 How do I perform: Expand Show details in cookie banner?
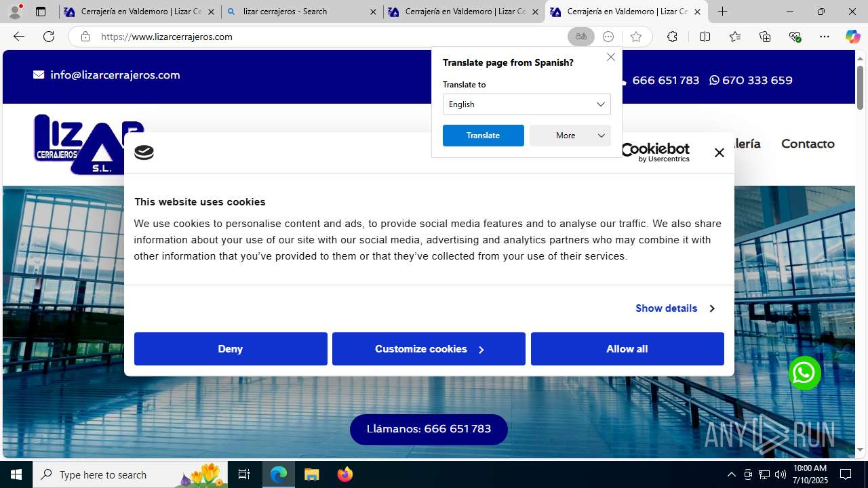tap(675, 308)
